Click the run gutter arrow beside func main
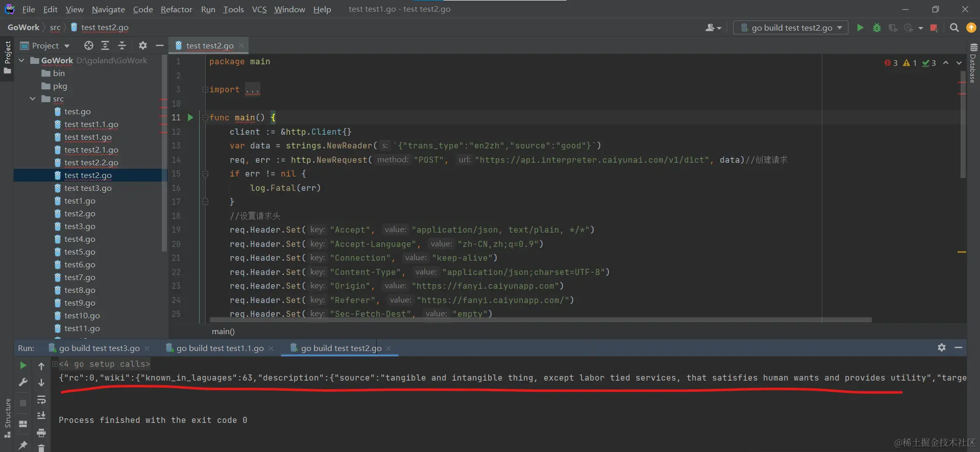The image size is (980, 452). click(190, 117)
